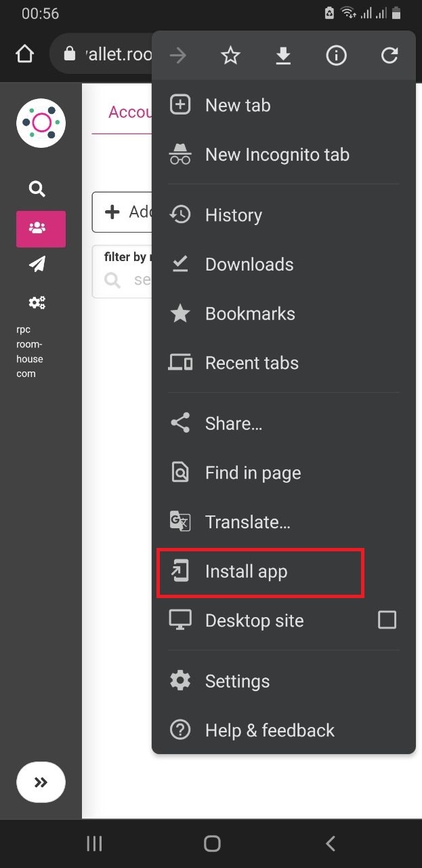Click the wallet logo in sidebar
This screenshot has width=422, height=868.
(41, 123)
